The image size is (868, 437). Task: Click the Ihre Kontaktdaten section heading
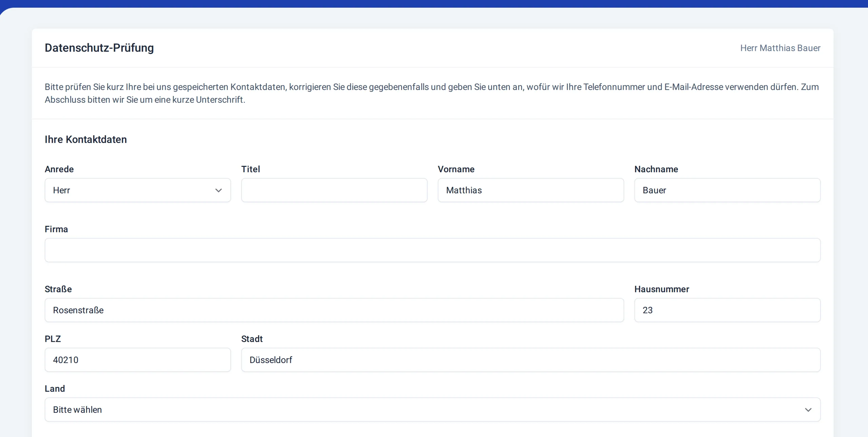pyautogui.click(x=86, y=139)
